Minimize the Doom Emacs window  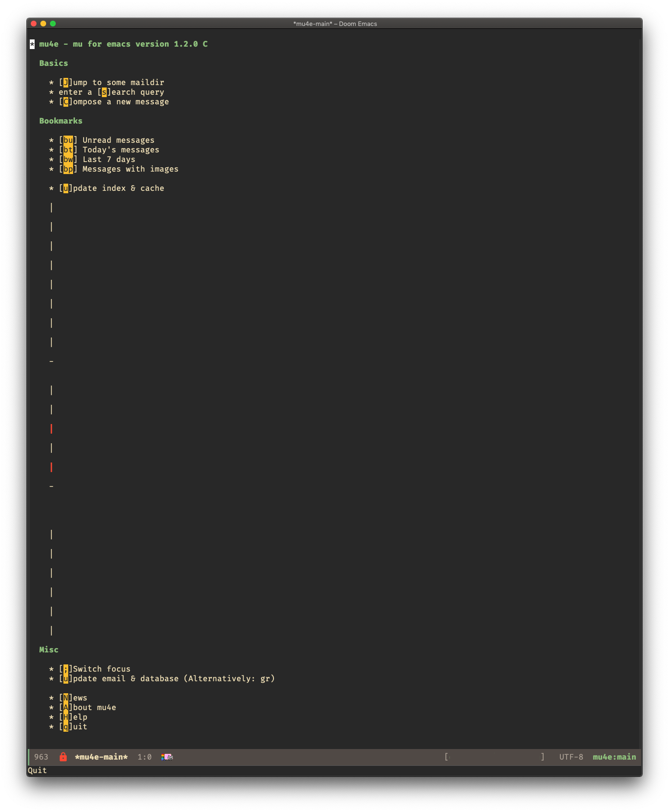pos(43,24)
